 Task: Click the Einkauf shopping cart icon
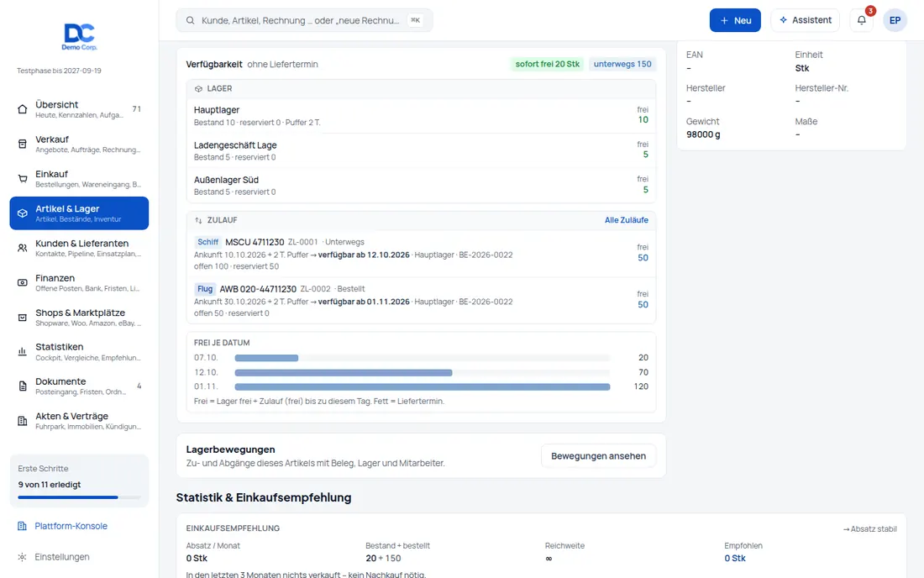click(23, 179)
